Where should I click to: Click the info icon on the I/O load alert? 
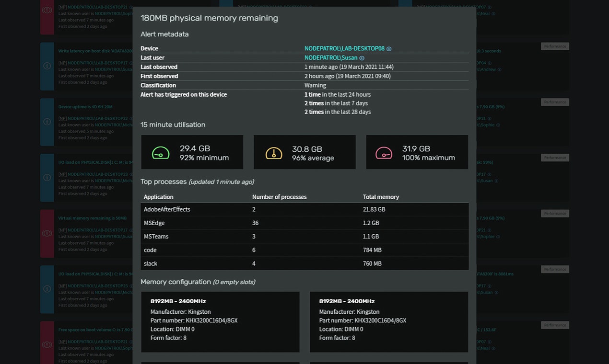[47, 178]
